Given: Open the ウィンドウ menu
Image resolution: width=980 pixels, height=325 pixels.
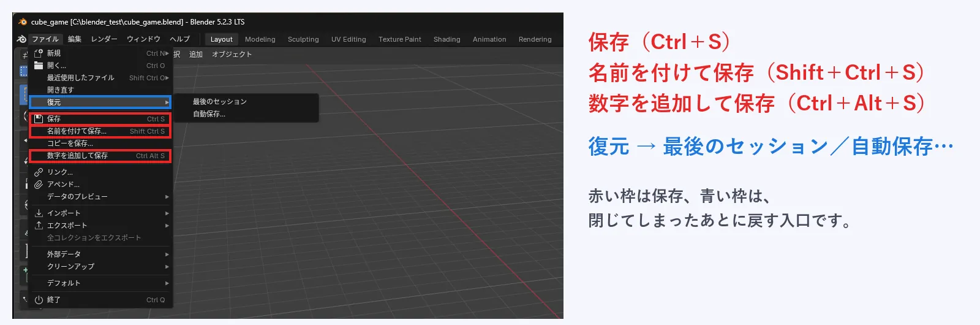Looking at the screenshot, I should click(x=143, y=39).
